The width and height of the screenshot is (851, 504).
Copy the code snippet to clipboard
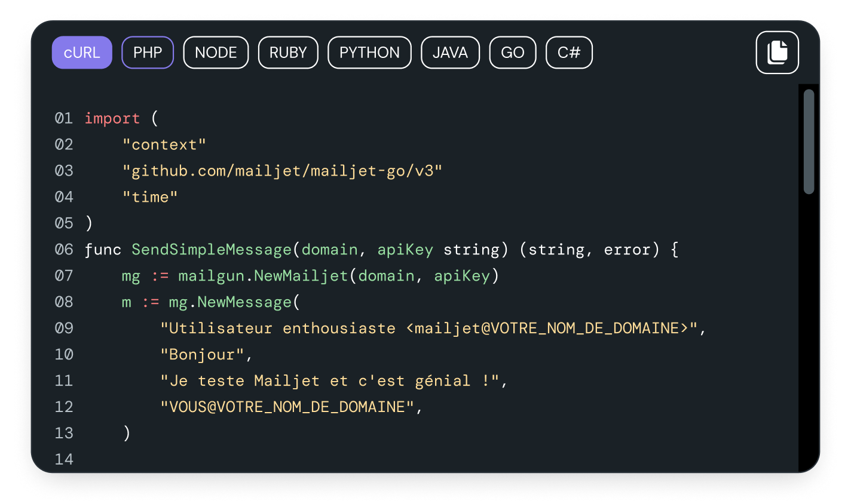click(x=777, y=53)
